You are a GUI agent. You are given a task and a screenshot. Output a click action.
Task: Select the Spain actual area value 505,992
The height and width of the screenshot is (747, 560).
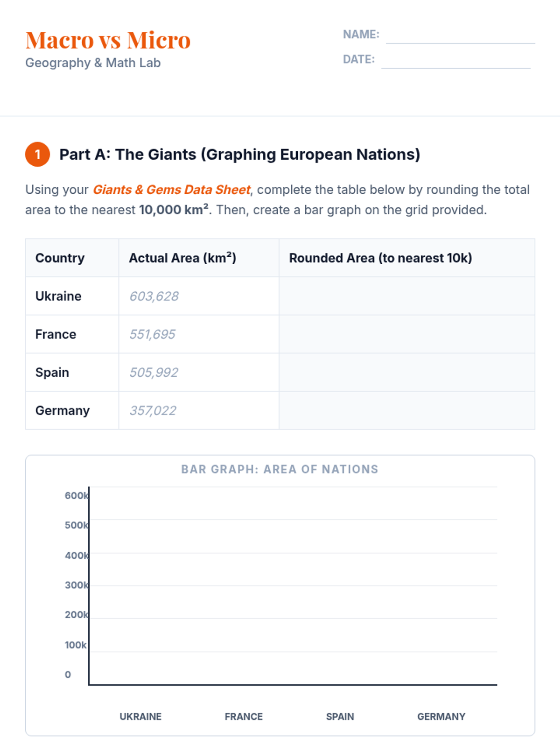tap(154, 373)
